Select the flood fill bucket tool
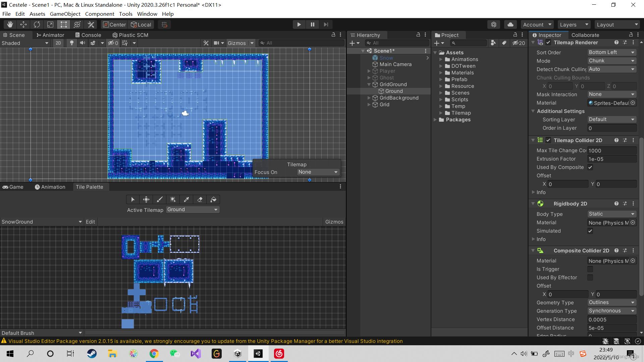Screen dimensions: 644x362 tap(213, 199)
